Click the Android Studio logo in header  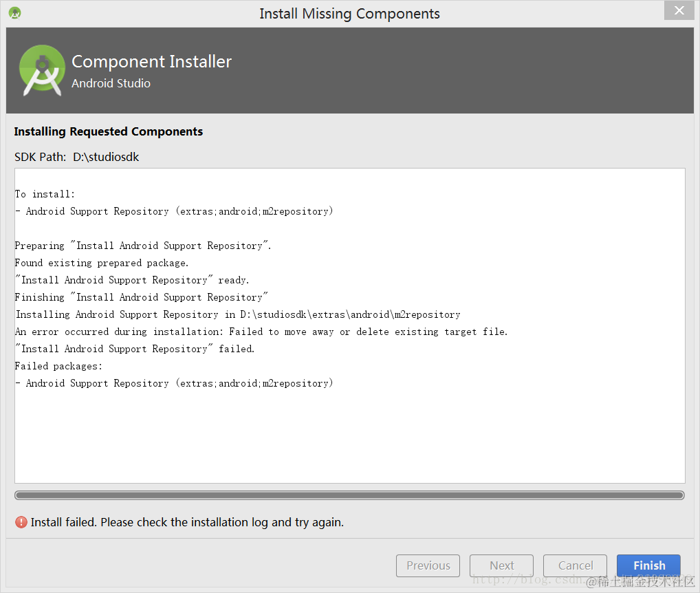coord(42,70)
